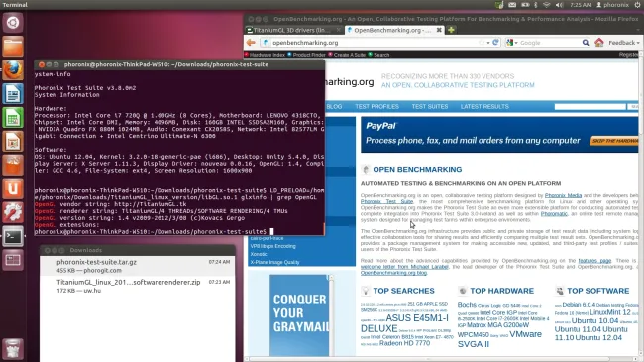Follow the Phoronix Media hyperlink
Image resolution: width=644 pixels, height=362 pixels.
[x=563, y=195]
